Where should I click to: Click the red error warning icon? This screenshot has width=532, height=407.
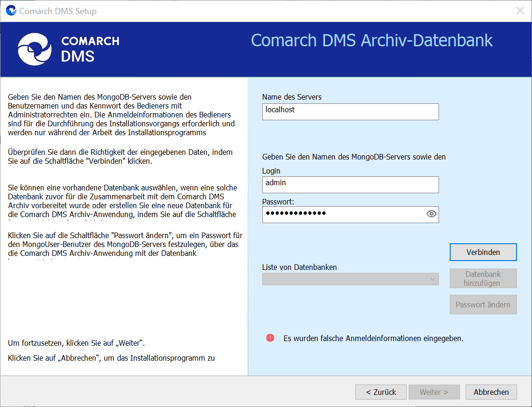tap(270, 338)
